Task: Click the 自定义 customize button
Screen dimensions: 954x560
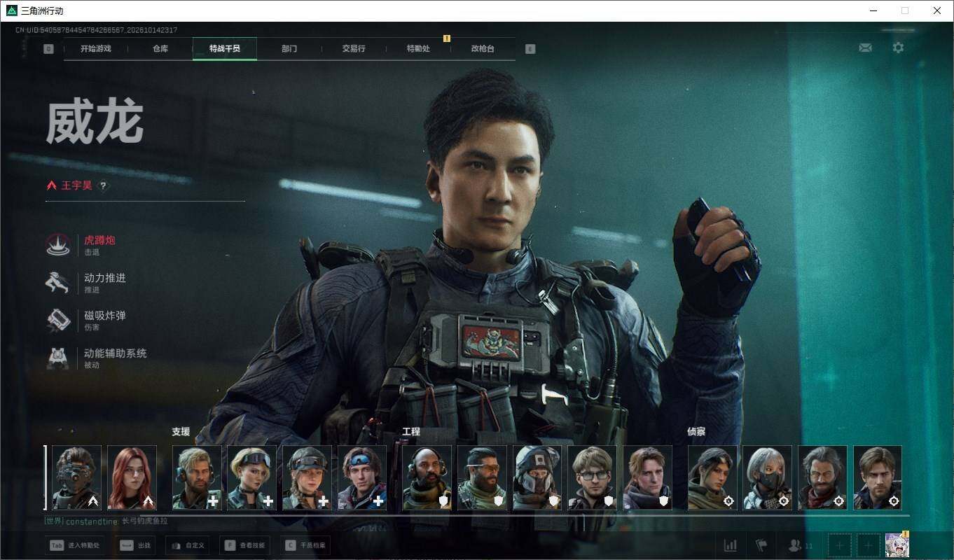Action: pyautogui.click(x=188, y=545)
